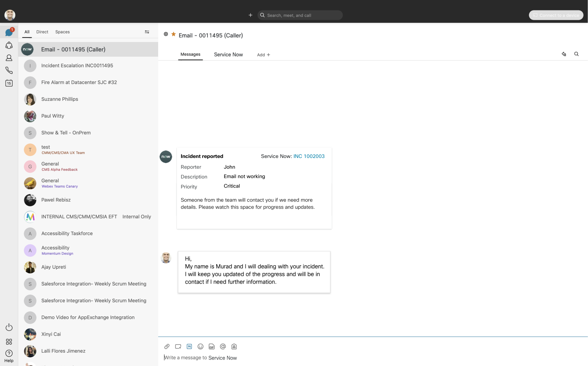Open the Calling phone icon
This screenshot has width=588, height=366.
tap(9, 70)
